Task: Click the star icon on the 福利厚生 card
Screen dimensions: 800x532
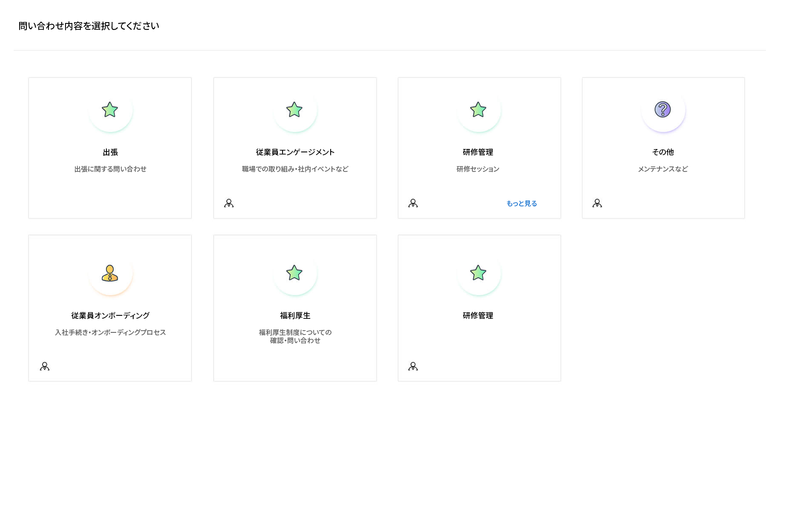Action: point(295,274)
